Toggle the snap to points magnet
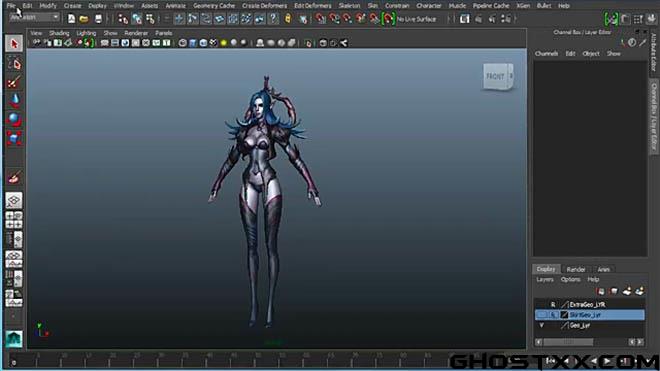 347,19
